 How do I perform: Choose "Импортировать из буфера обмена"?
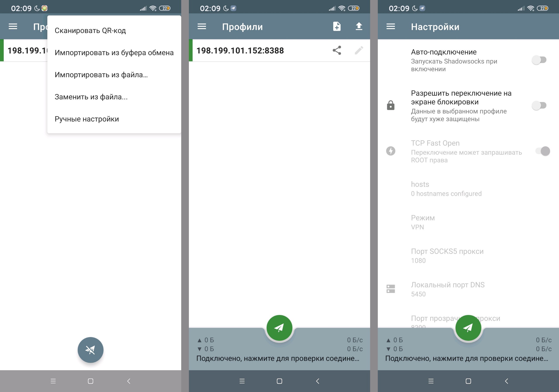[114, 53]
